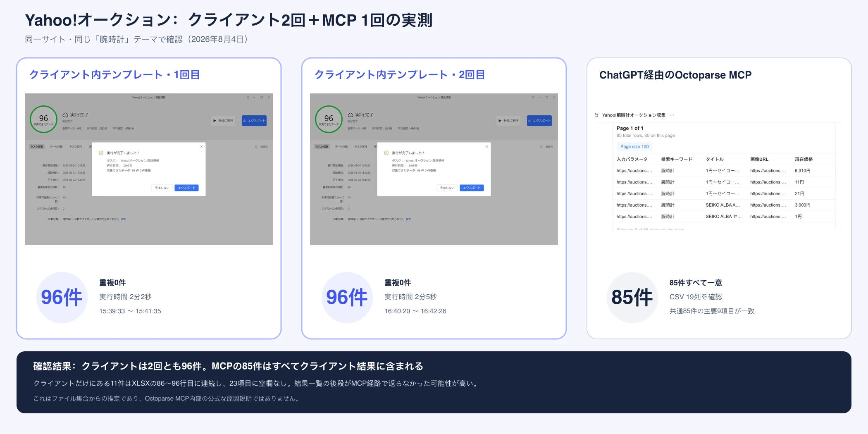This screenshot has width=868, height=434.
Task: Open the タスク実行 tab in 2回目 window
Action: click(x=360, y=147)
